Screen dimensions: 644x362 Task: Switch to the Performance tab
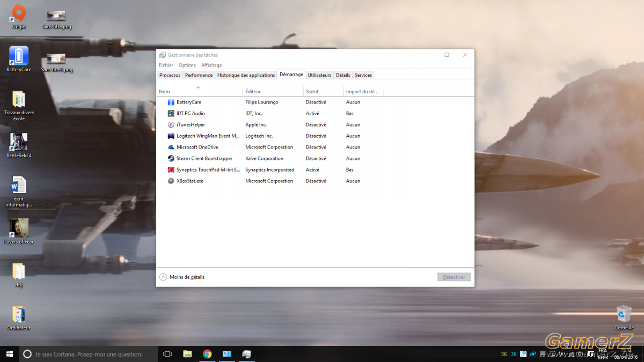(199, 75)
